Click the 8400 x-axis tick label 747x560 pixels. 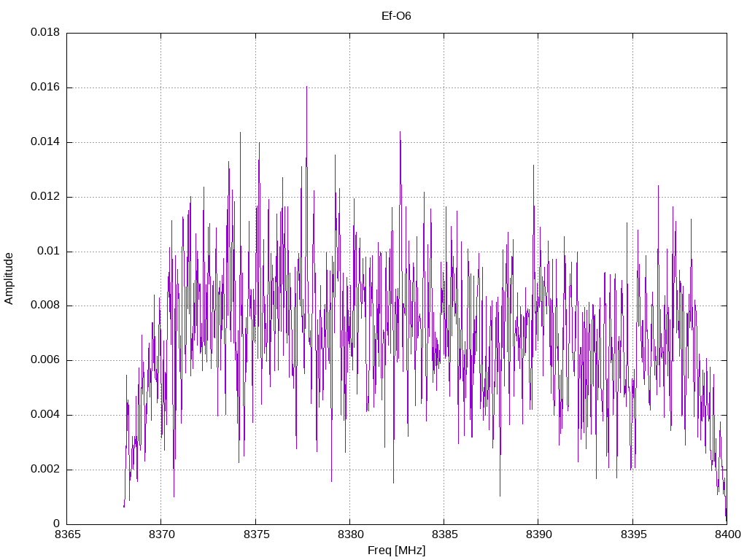tap(727, 534)
